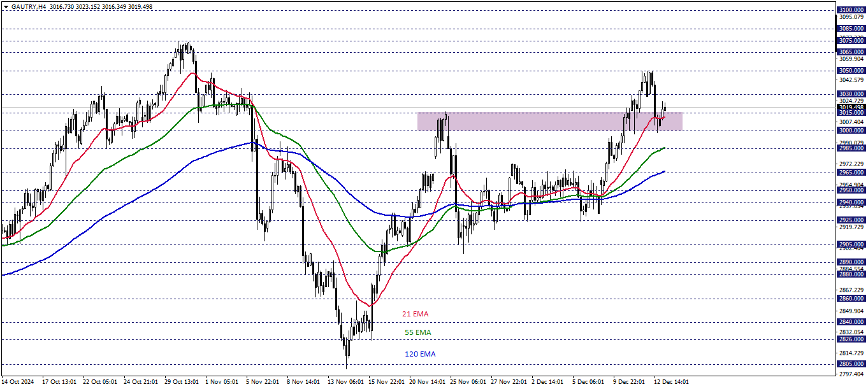Select the 3050.000 price level label
The height and width of the screenshot is (389, 868).
tap(851, 71)
